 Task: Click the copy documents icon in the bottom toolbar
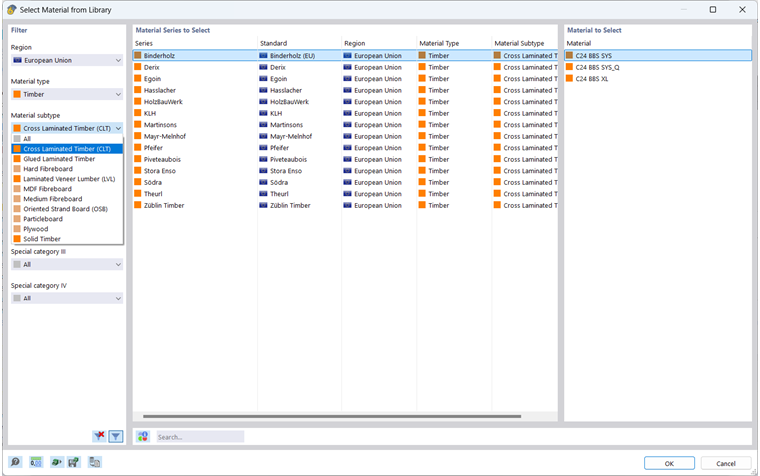[x=95, y=462]
